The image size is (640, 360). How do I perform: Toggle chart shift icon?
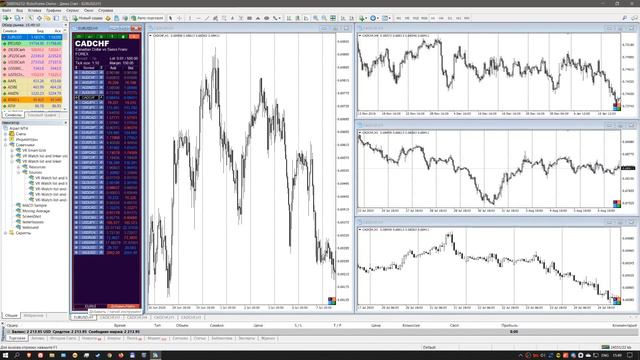pyautogui.click(x=351, y=18)
